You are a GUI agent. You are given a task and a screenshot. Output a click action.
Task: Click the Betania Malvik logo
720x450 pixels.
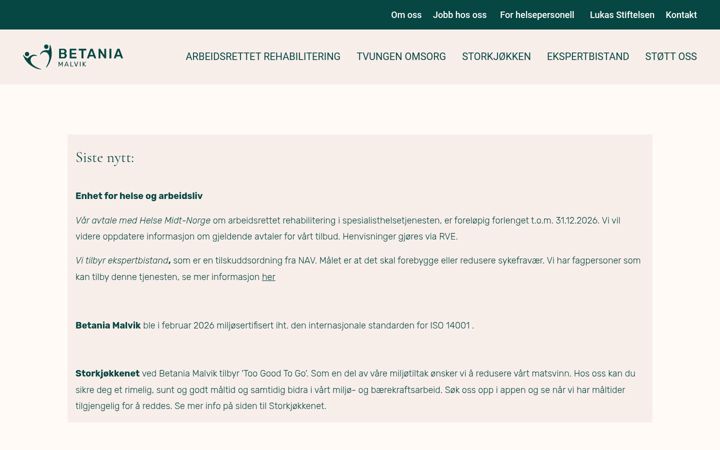[73, 57]
